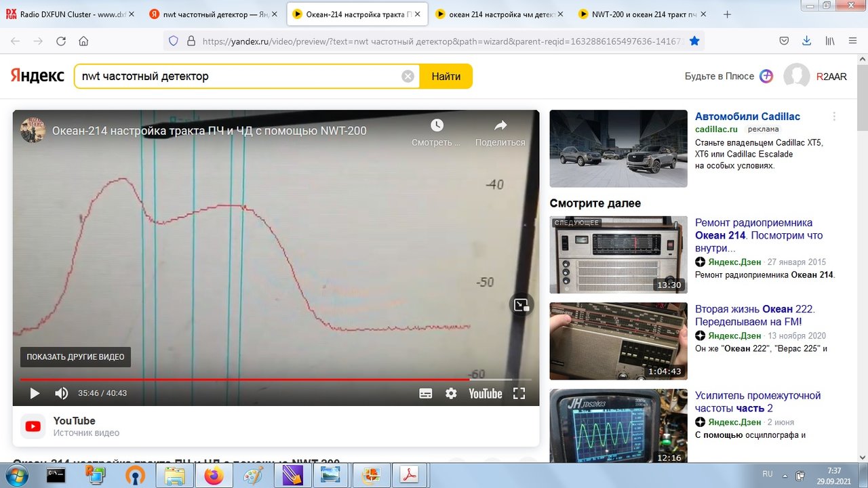Enter fullscreen video mode
Viewport: 868px width, 488px height.
(x=519, y=393)
